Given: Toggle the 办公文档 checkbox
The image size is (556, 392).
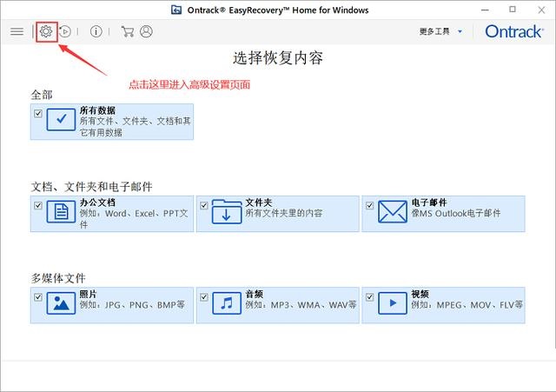Looking at the screenshot, I should click(38, 205).
